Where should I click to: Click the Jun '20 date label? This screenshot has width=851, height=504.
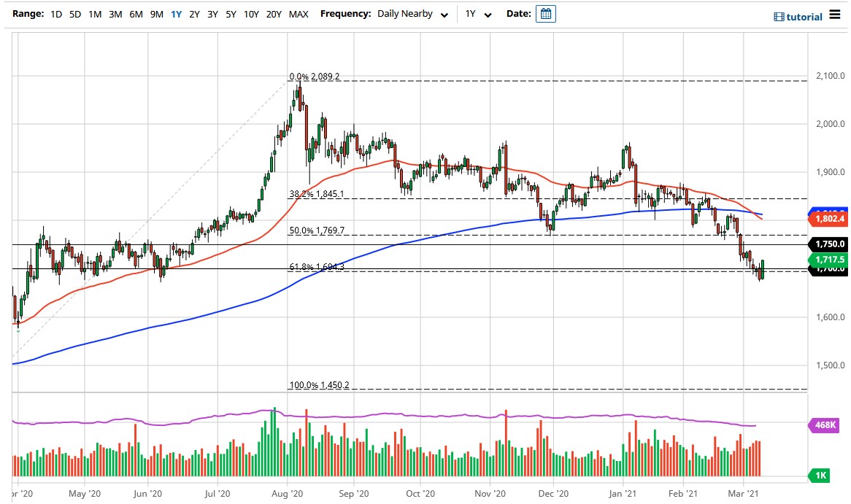(x=147, y=494)
